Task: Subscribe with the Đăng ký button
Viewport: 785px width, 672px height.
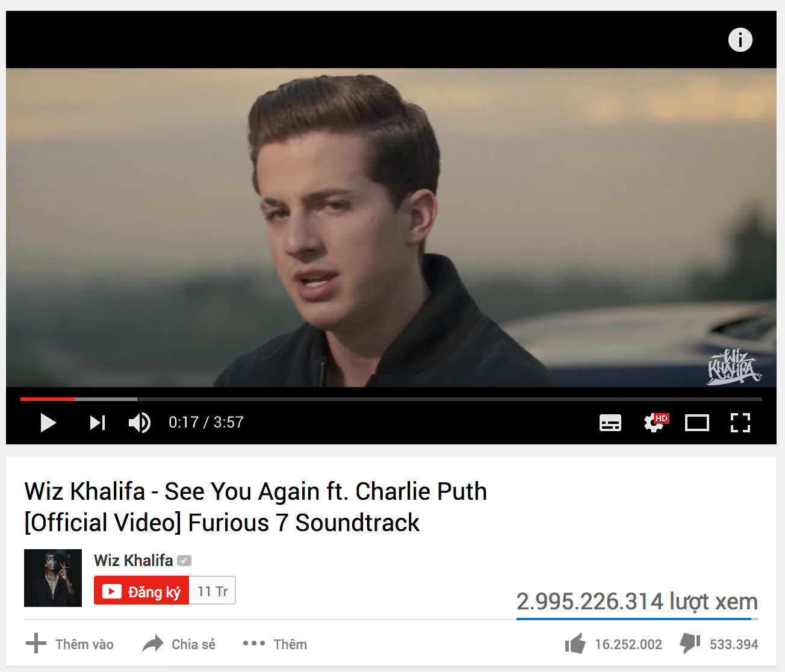Action: (x=141, y=591)
